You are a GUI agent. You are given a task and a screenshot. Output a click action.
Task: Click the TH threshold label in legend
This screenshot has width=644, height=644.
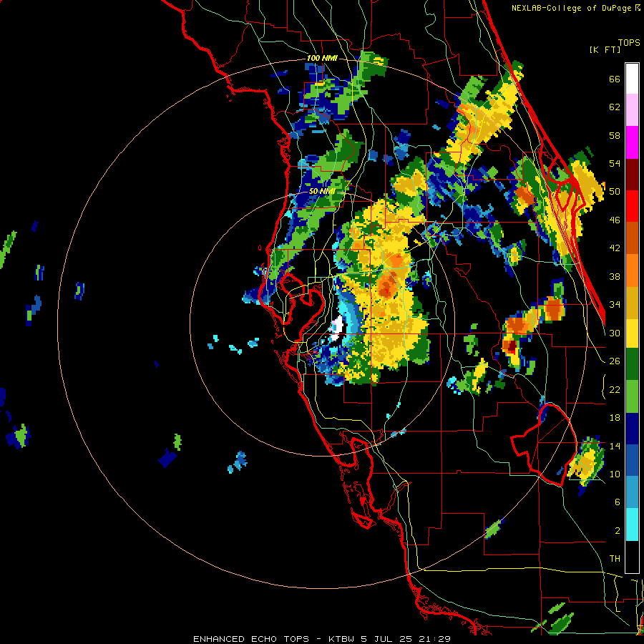615,559
